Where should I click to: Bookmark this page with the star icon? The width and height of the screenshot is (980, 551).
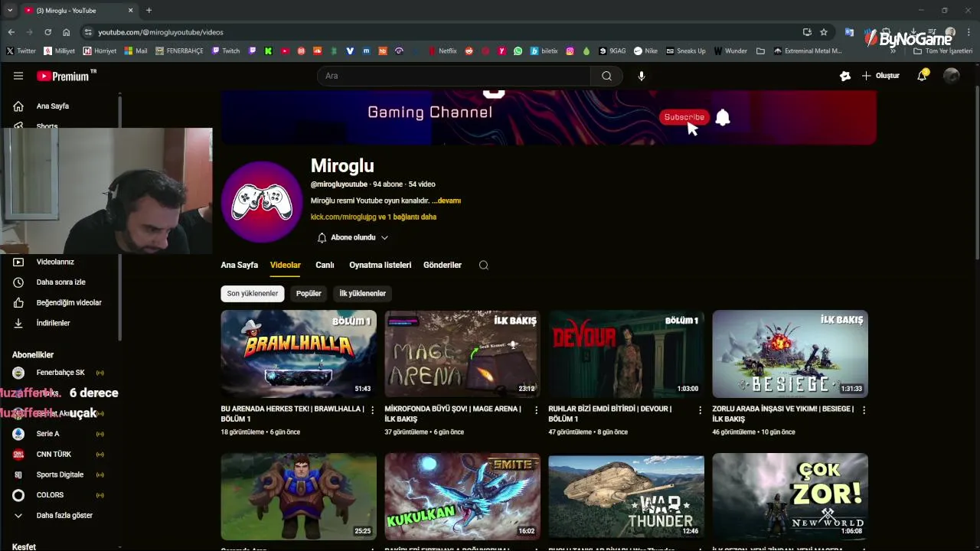pos(824,32)
